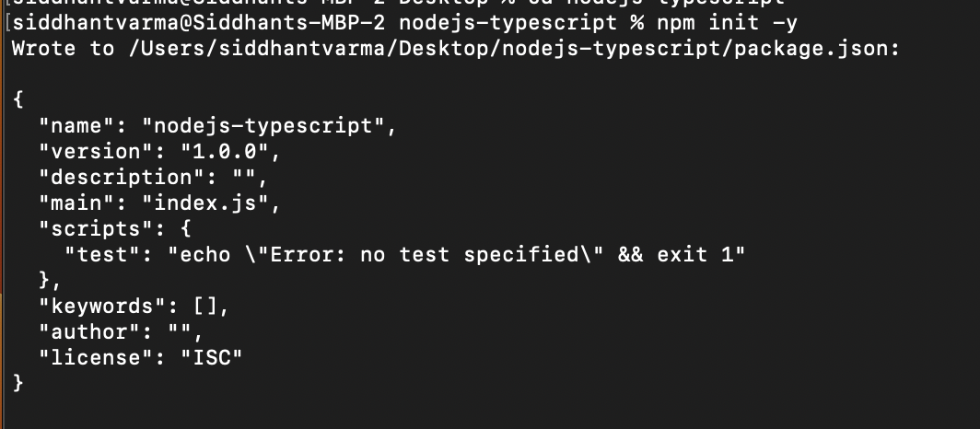This screenshot has width=980, height=429.
Task: Click the "nodejs-typescript" name value in JSON
Action: (x=268, y=125)
